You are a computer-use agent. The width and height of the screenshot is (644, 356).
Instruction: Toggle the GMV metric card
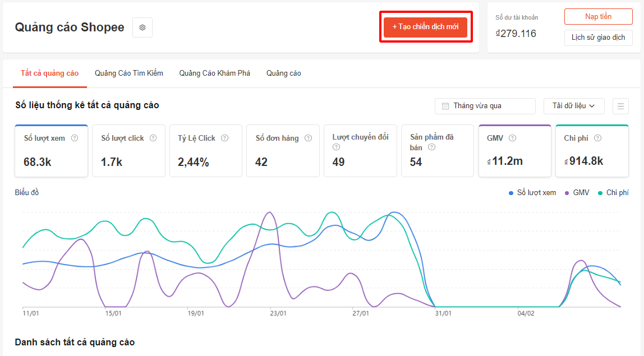[514, 151]
